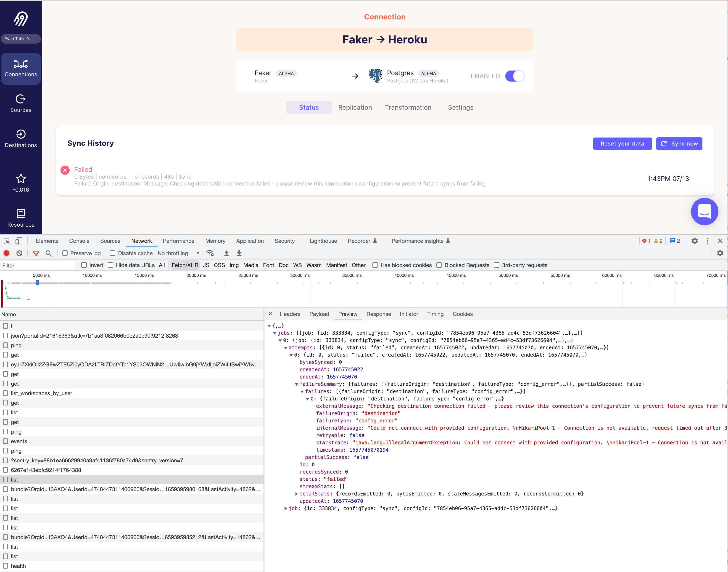
Task: Switch to the Replication tab
Action: click(x=355, y=108)
